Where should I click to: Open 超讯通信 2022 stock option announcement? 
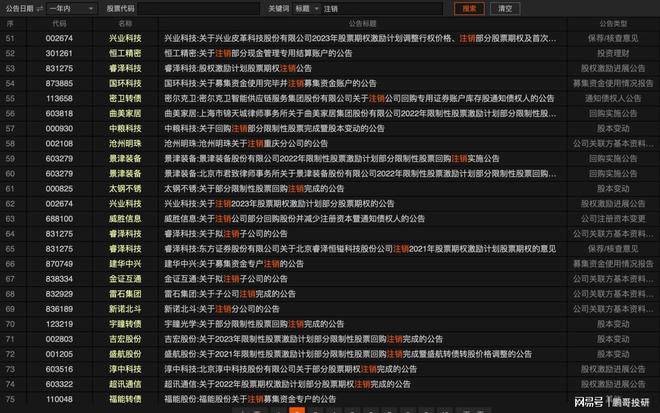pos(287,384)
